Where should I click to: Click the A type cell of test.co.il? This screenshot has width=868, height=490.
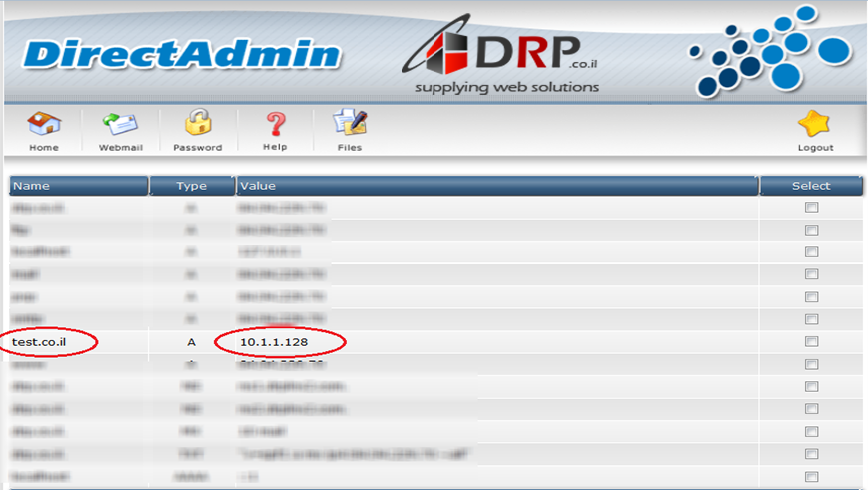[x=191, y=342]
